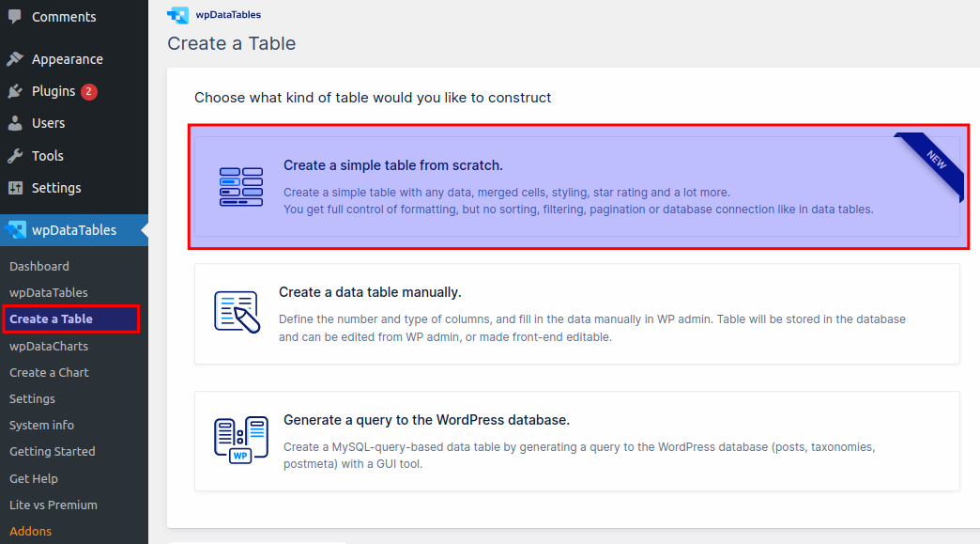Image resolution: width=980 pixels, height=544 pixels.
Task: Select 'Create a simple table from scratch' card
Action: tap(578, 185)
